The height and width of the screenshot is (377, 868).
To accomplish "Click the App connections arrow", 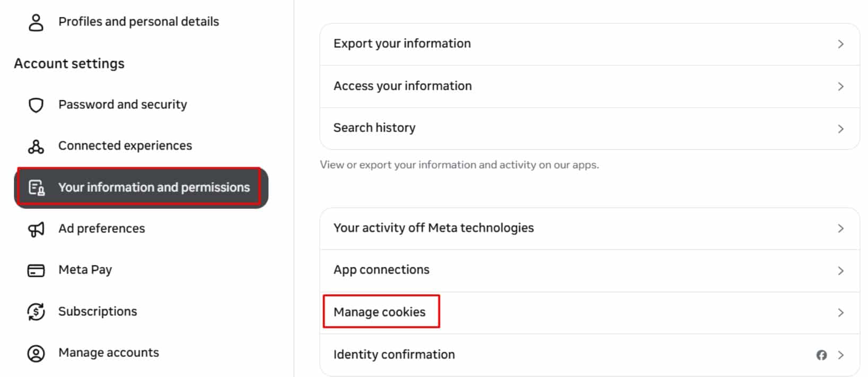I will (840, 271).
